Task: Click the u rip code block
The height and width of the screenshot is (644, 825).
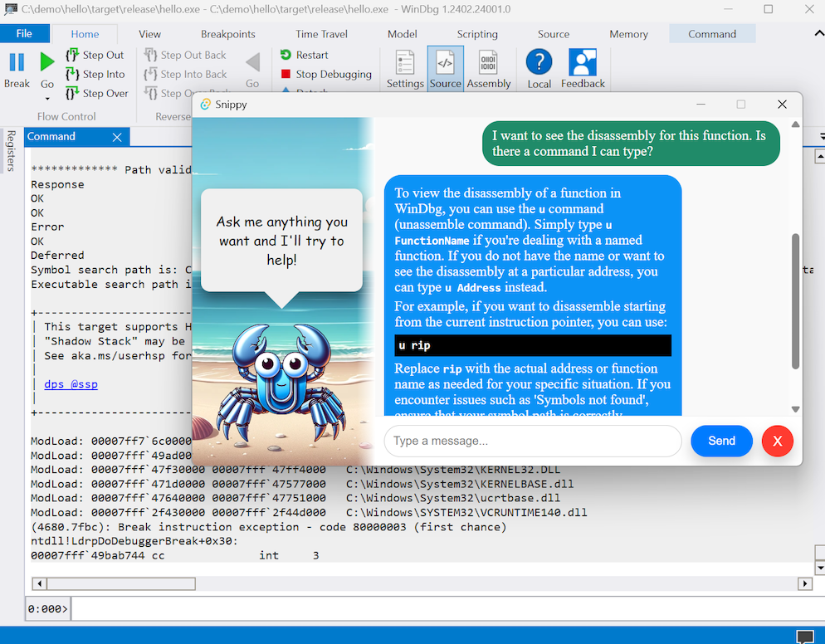Action: click(533, 345)
